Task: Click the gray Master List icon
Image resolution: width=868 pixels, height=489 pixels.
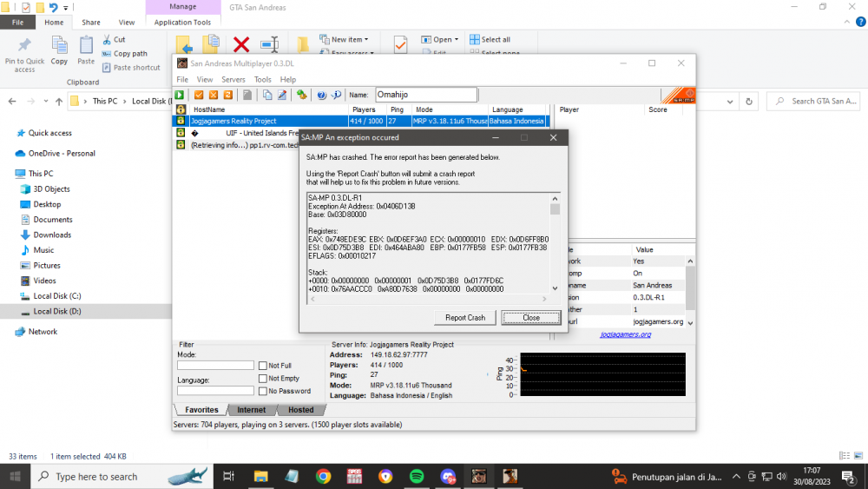Action: click(247, 95)
